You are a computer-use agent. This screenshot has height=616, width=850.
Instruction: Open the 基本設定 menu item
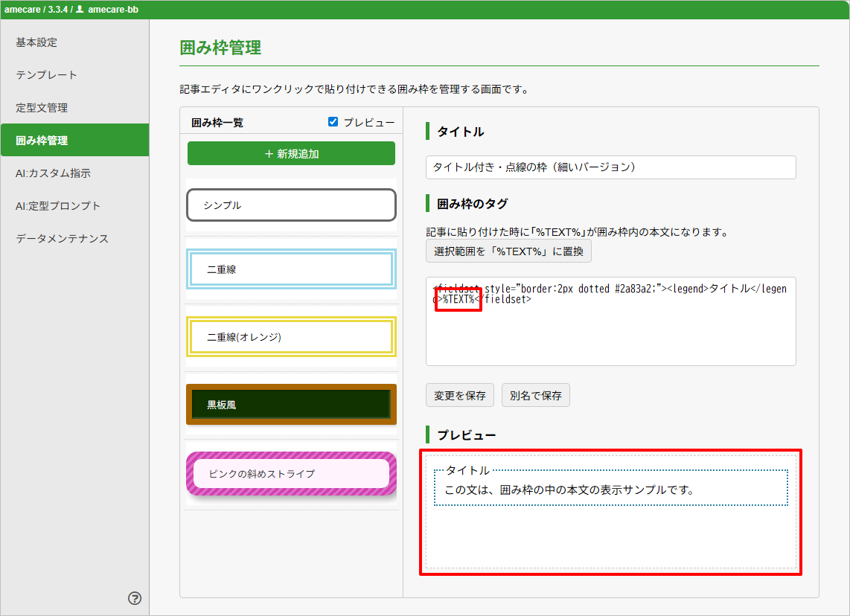click(x=36, y=42)
